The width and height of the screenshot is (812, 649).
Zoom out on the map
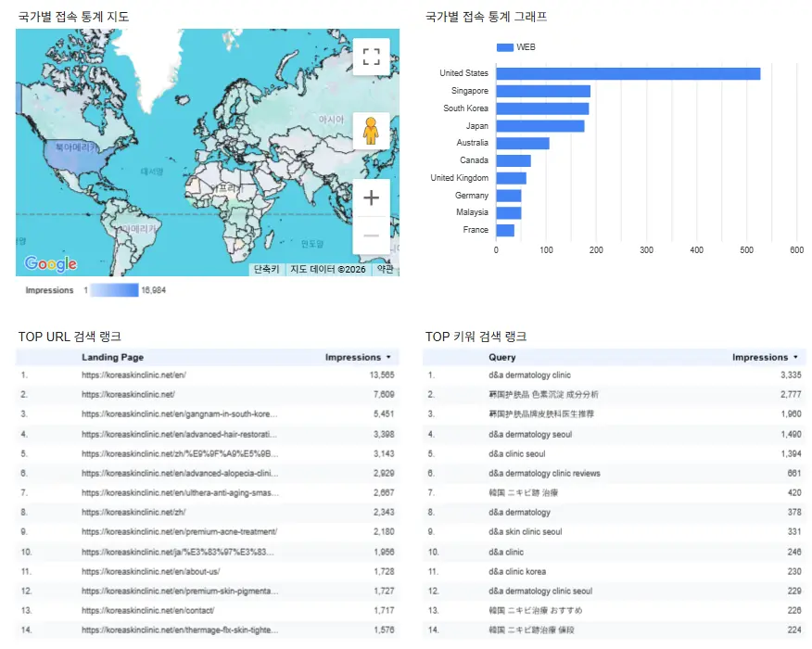pyautogui.click(x=371, y=235)
